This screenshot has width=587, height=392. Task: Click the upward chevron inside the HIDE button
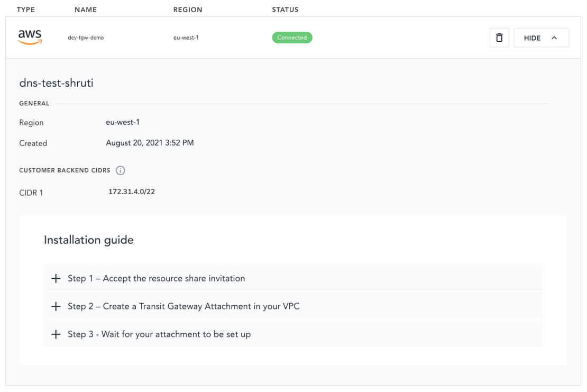554,38
